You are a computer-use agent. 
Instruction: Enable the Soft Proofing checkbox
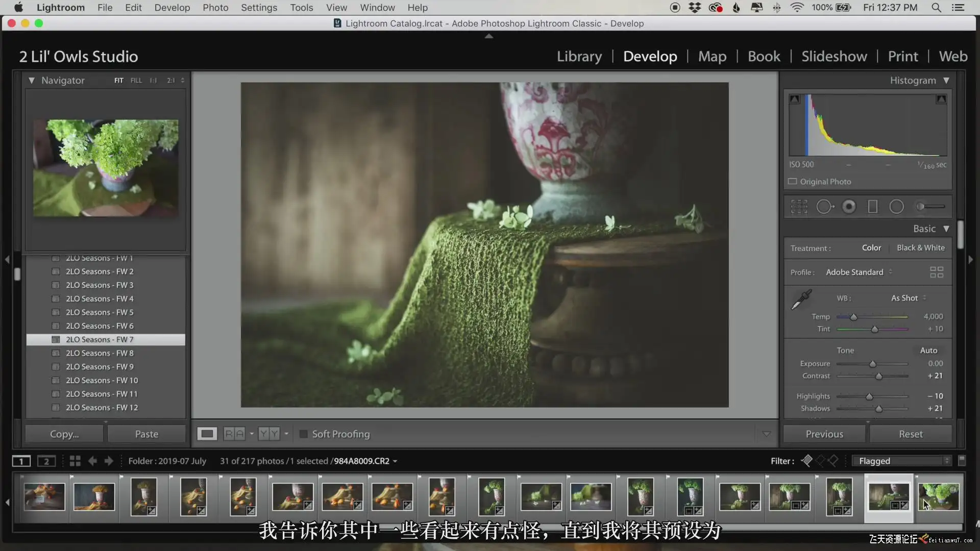click(x=304, y=434)
